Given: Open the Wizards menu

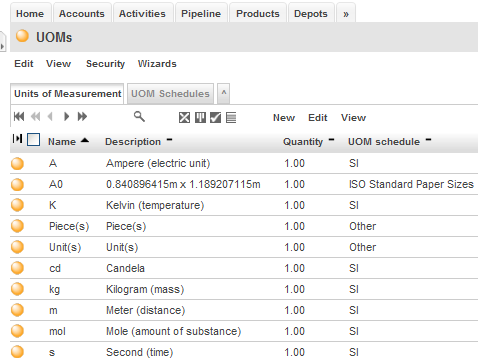Looking at the screenshot, I should coord(157,64).
